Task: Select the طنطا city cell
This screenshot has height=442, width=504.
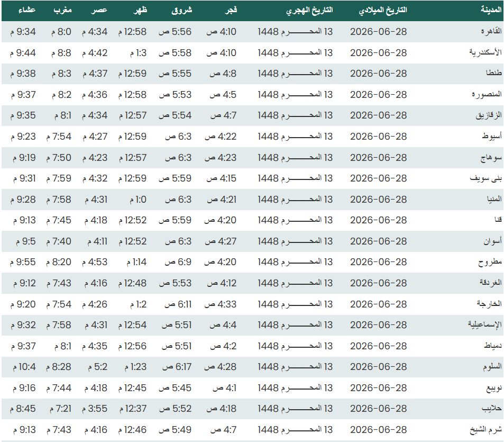Action: pyautogui.click(x=494, y=74)
